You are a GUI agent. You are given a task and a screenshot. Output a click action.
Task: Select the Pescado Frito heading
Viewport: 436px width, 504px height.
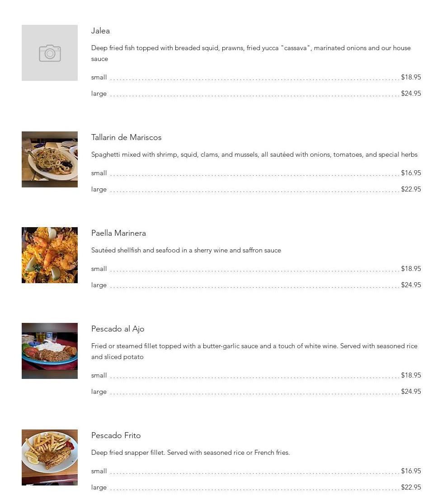point(116,435)
